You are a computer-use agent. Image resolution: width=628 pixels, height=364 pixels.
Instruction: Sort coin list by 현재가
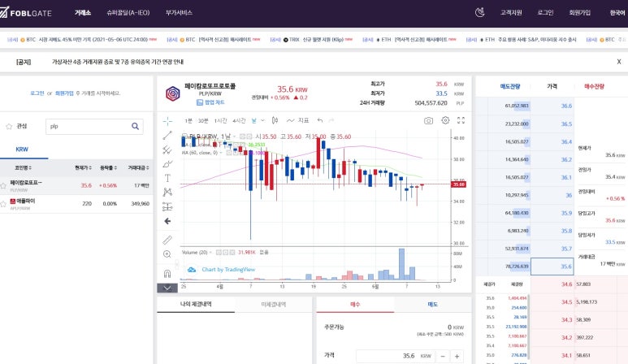click(84, 168)
